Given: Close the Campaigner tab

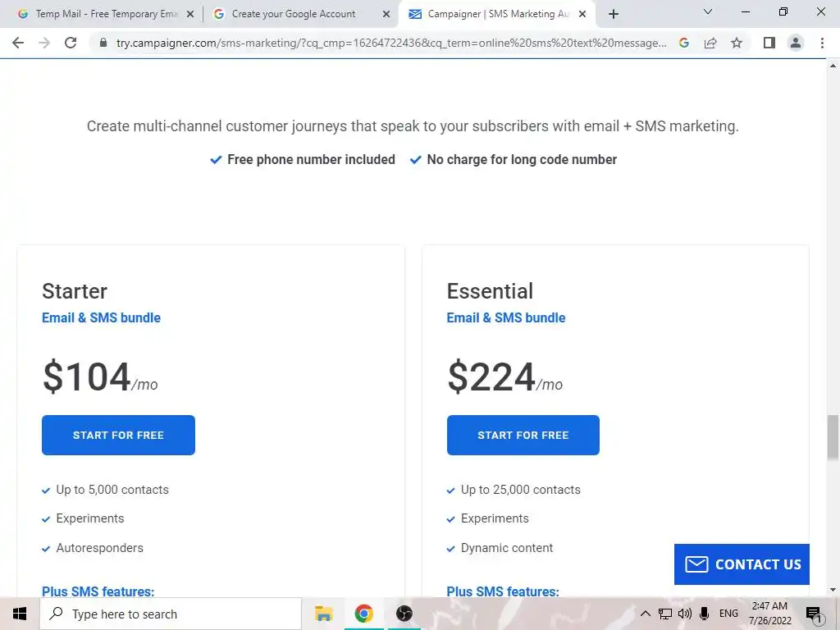Looking at the screenshot, I should [582, 14].
